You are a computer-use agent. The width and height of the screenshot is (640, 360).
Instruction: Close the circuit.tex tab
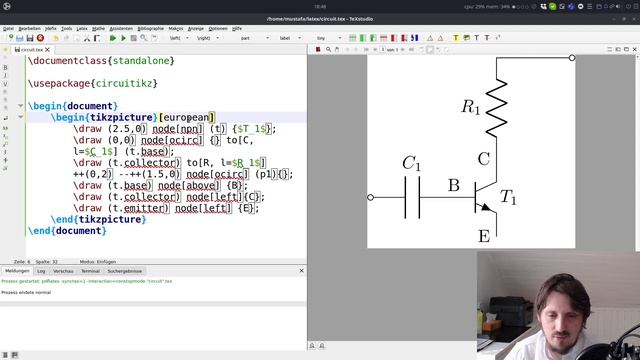click(47, 49)
